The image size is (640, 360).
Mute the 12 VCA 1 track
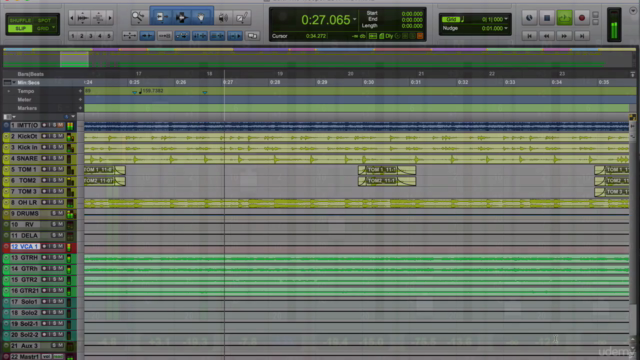coord(60,247)
